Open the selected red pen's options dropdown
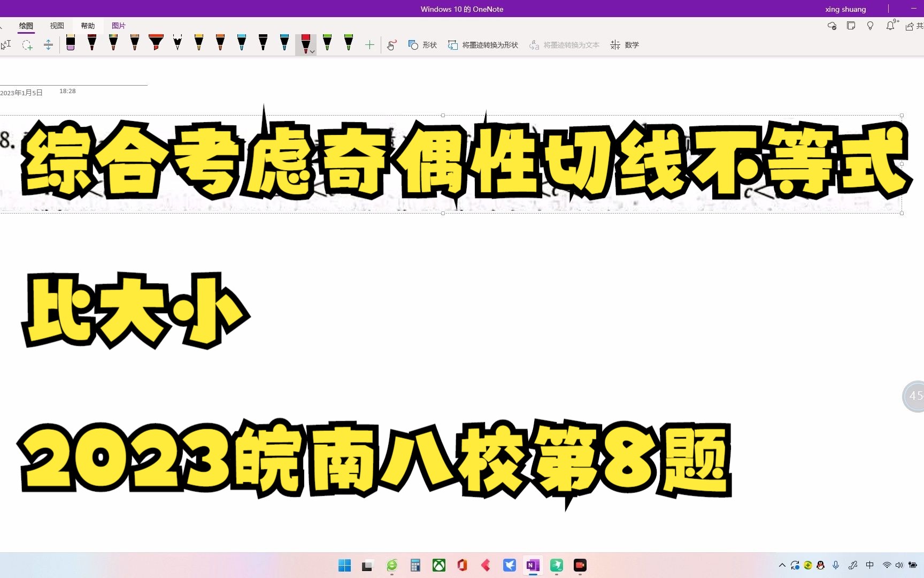This screenshot has width=924, height=578. point(312,51)
